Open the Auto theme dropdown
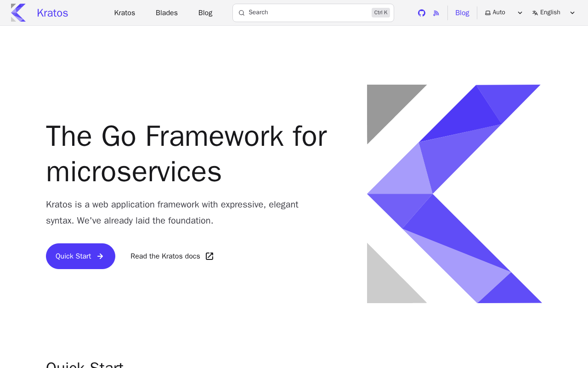588x368 pixels. (x=504, y=13)
